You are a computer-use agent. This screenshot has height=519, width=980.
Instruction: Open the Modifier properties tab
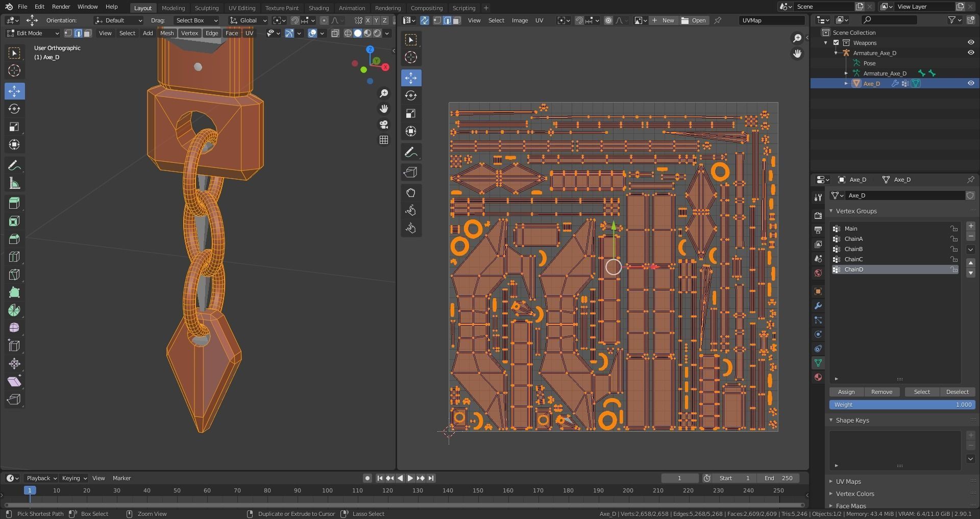pos(818,306)
